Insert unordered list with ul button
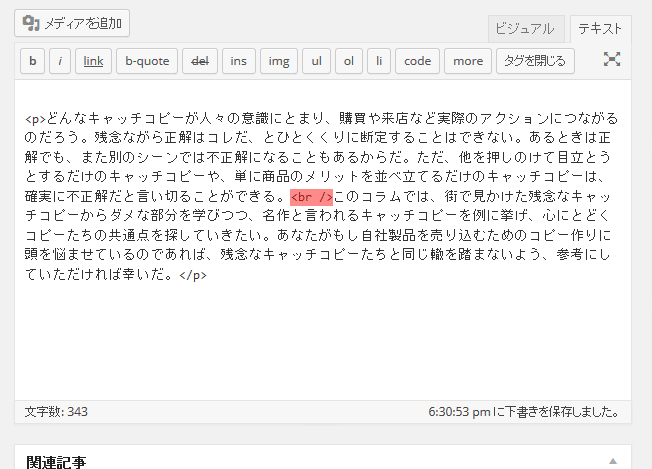 [316, 61]
